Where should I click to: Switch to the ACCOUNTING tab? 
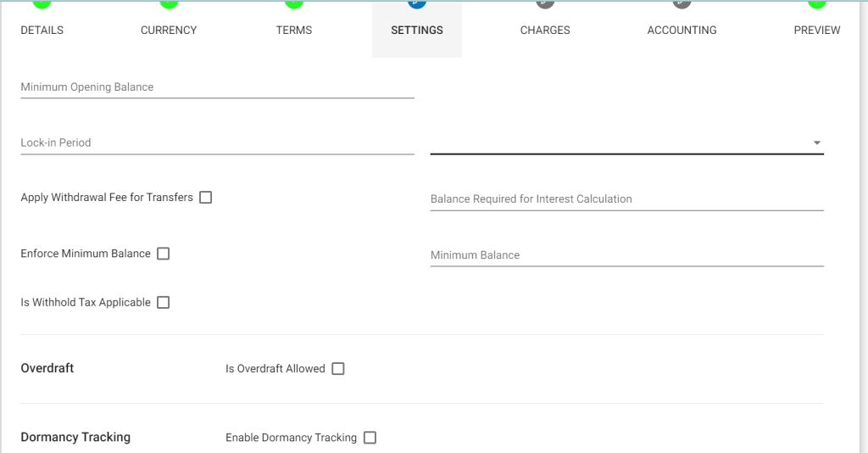pos(682,30)
